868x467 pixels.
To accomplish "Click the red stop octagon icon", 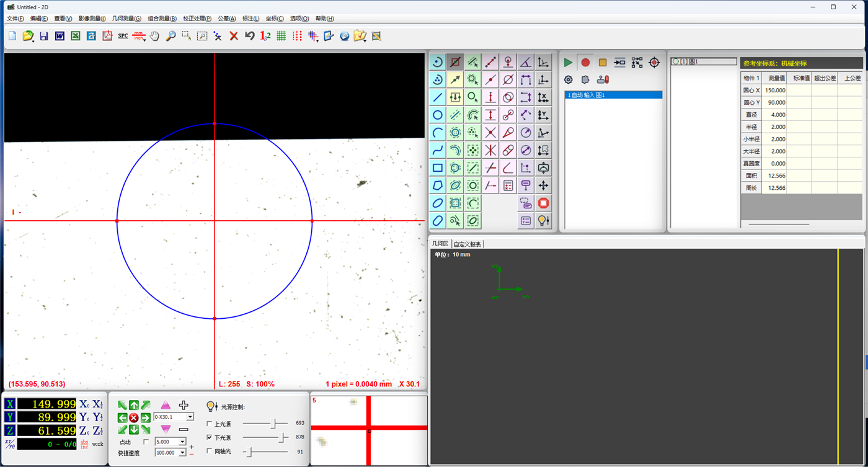I will click(x=544, y=203).
